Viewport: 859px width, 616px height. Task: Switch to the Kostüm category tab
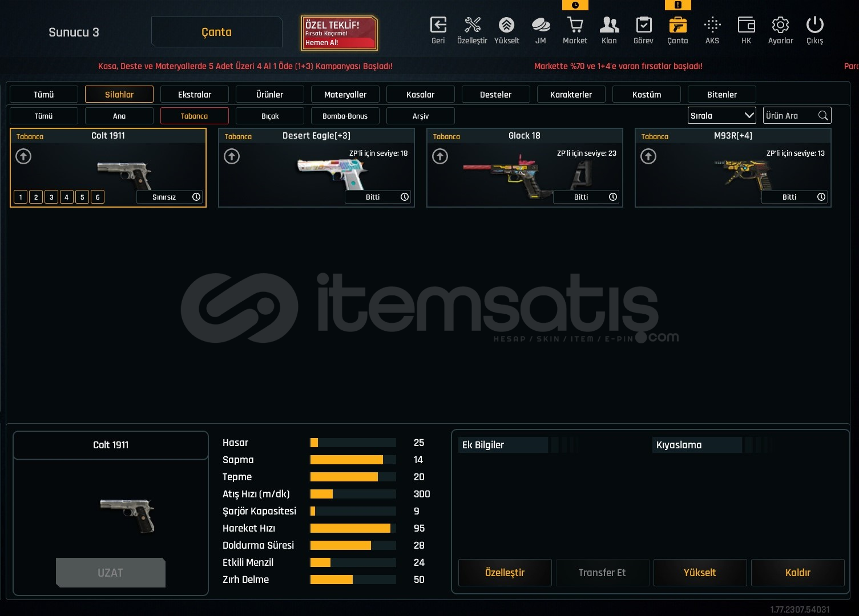[647, 94]
